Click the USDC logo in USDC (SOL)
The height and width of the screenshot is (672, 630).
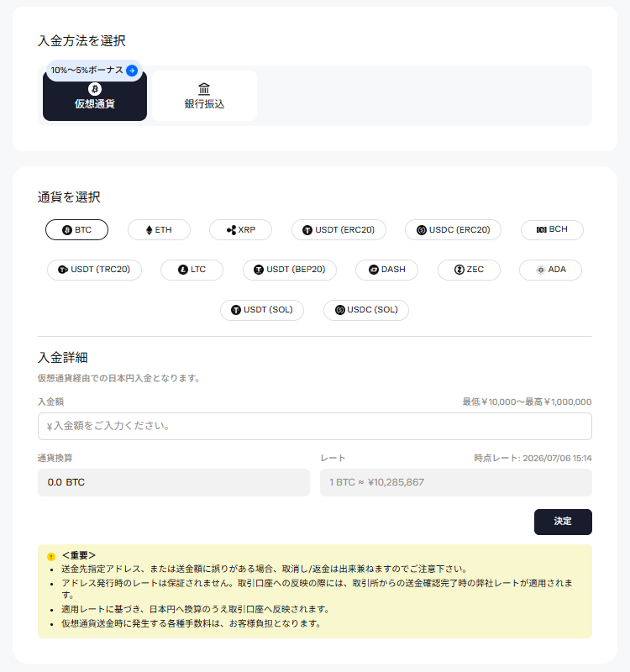pos(340,310)
